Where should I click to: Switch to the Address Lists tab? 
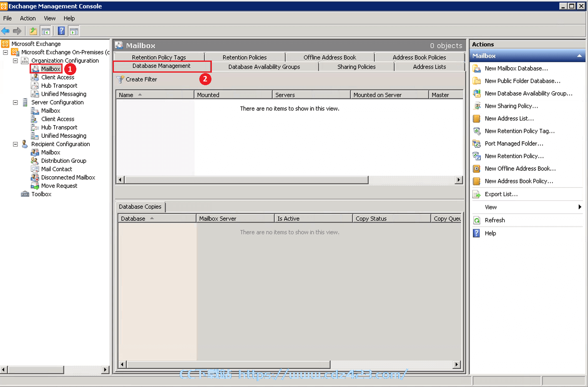pyautogui.click(x=430, y=67)
